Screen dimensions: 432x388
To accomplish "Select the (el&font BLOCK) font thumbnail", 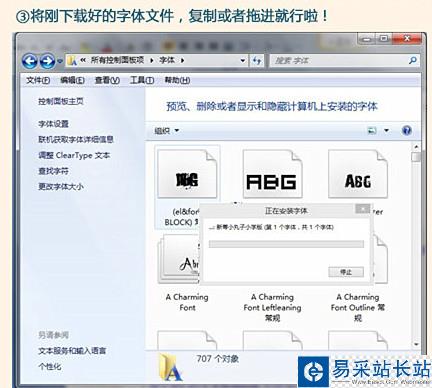I will point(187,173).
